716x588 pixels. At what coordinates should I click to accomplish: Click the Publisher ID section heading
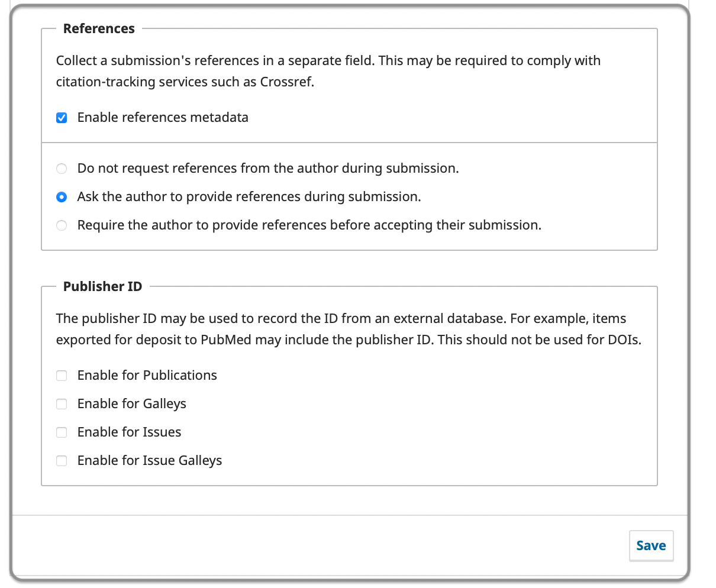point(102,286)
